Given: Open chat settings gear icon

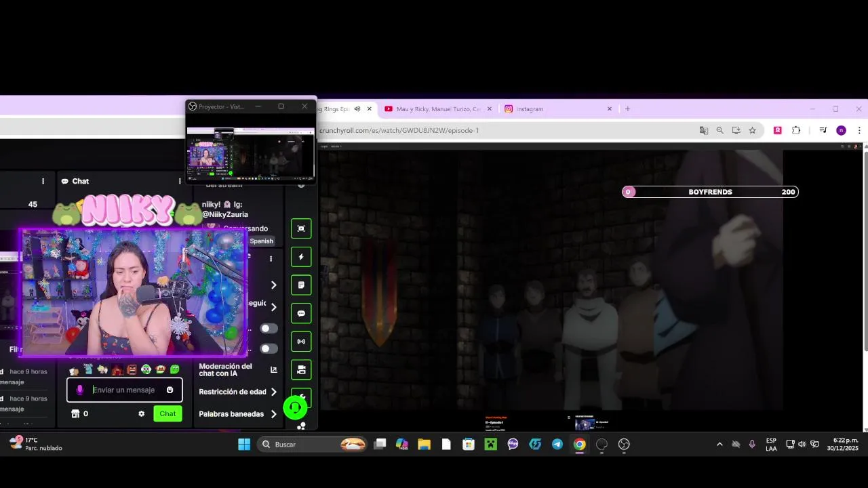Looking at the screenshot, I should (141, 413).
